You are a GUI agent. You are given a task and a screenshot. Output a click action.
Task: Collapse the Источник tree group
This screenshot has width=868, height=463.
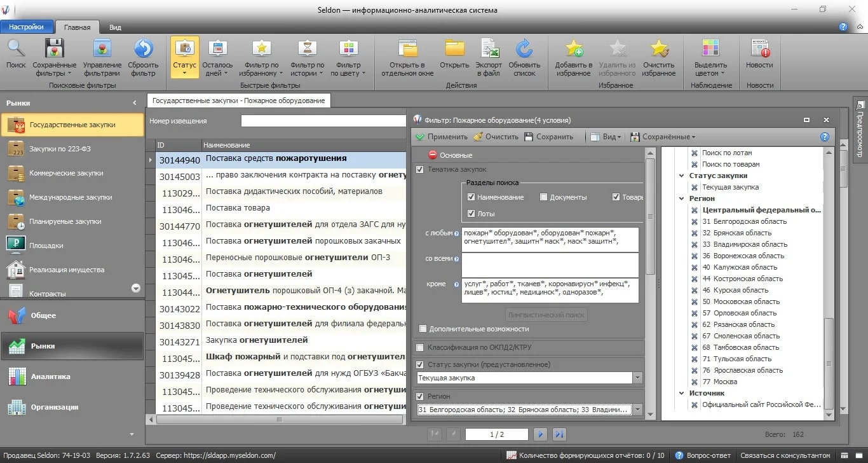[683, 393]
